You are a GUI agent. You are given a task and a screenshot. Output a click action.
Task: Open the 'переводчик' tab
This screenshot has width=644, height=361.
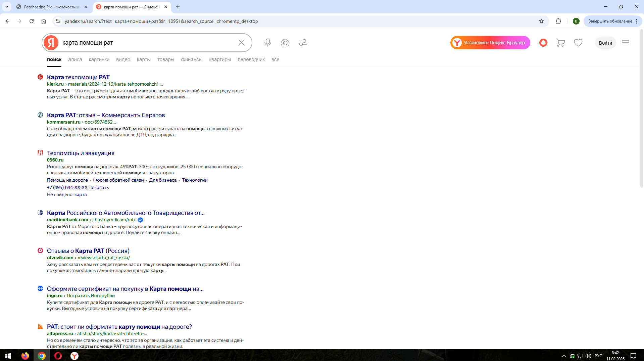(251, 59)
